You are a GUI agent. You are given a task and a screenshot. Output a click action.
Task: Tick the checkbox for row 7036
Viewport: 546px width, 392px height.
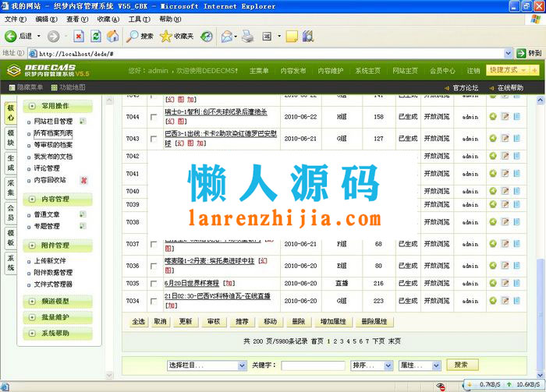(x=154, y=266)
